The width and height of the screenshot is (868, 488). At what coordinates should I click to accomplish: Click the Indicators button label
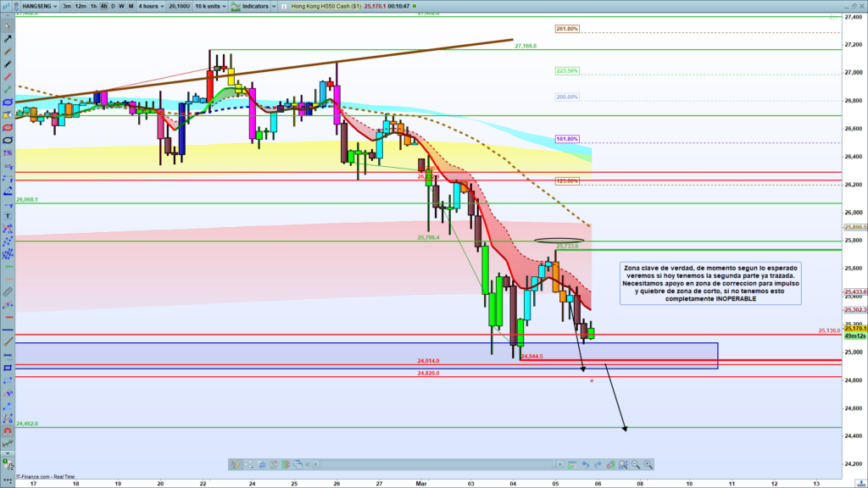coord(255,6)
